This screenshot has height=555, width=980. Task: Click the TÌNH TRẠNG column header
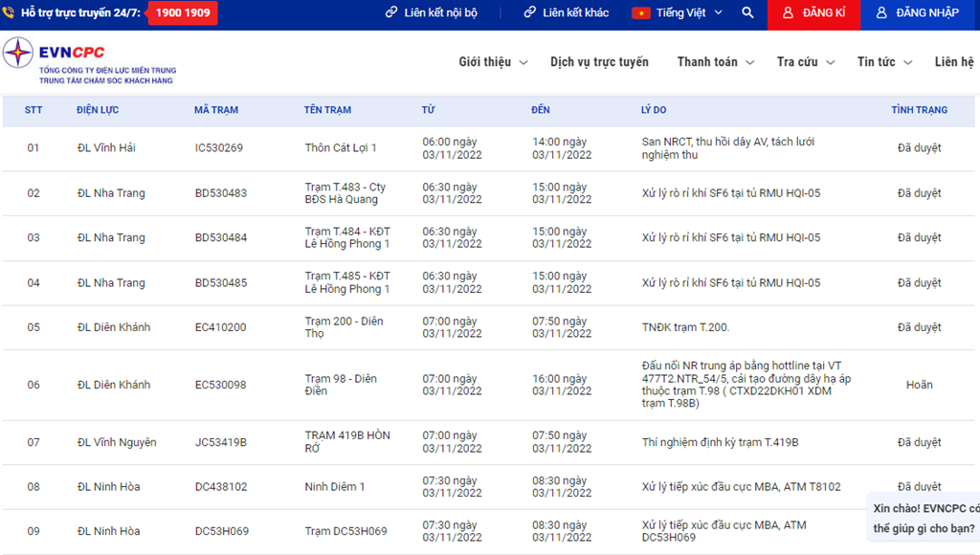(919, 110)
